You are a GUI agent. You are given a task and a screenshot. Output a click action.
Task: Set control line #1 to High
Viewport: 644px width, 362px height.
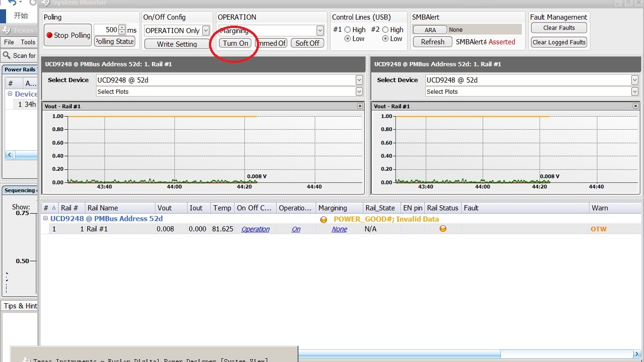point(348,29)
